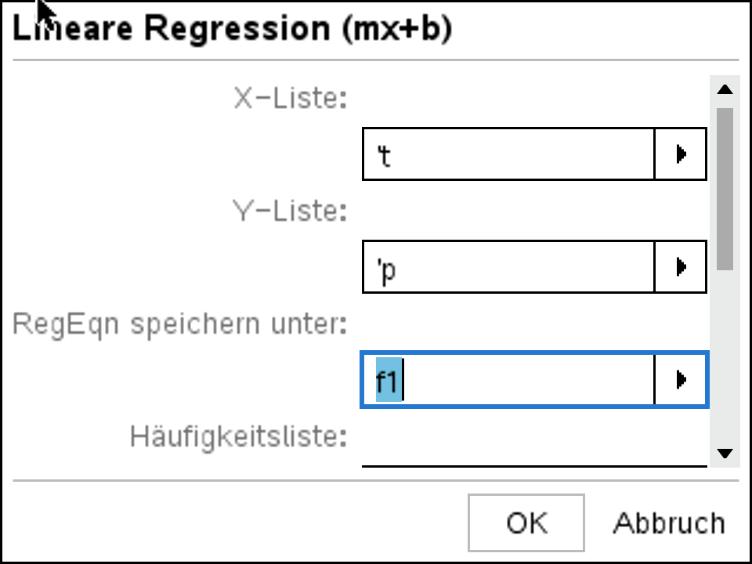Focus the X-Liste input field containing 't
Viewport: 752px width, 564px height.
pos(508,154)
